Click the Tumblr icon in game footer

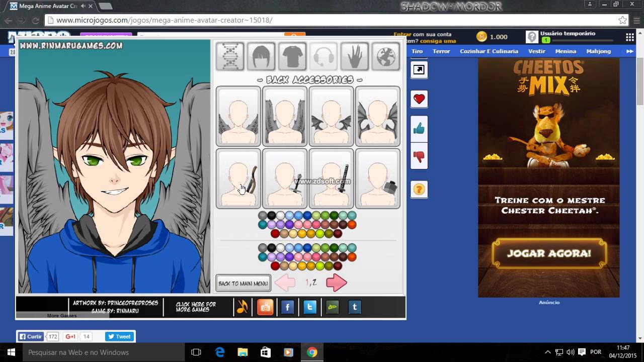pyautogui.click(x=355, y=307)
